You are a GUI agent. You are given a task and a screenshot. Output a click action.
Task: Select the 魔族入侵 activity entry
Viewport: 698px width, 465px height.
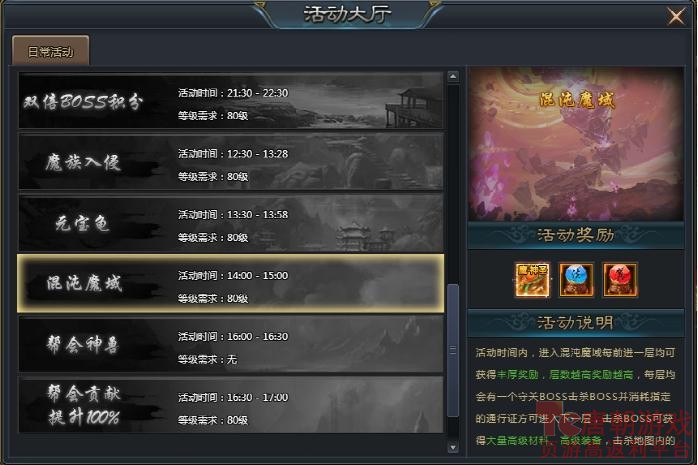[231, 162]
